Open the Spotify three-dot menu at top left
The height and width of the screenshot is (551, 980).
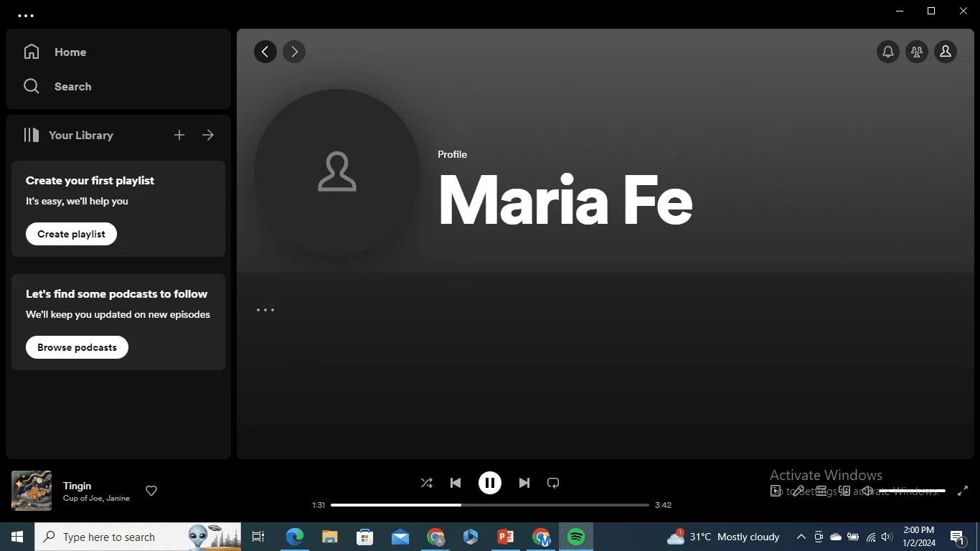click(26, 15)
